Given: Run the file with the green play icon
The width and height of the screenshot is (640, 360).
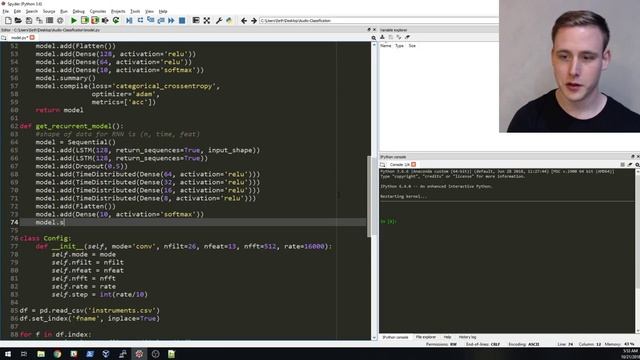Looking at the screenshot, I should [x=74, y=20].
